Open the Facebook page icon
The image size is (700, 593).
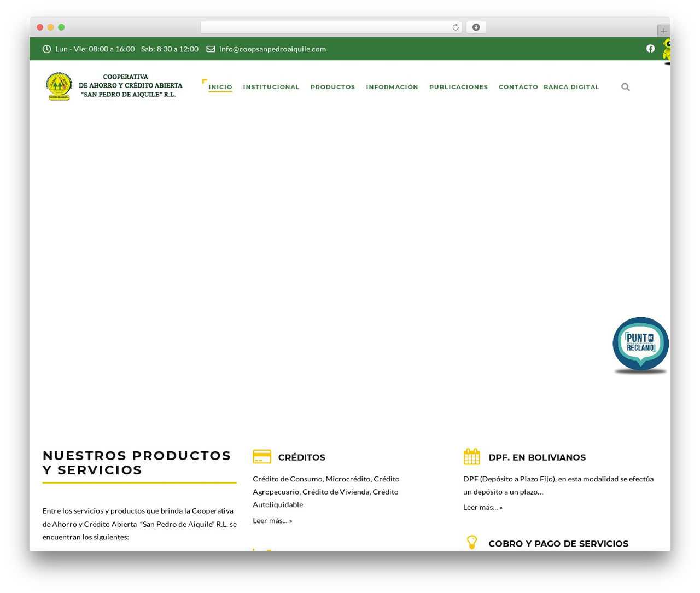coord(650,49)
